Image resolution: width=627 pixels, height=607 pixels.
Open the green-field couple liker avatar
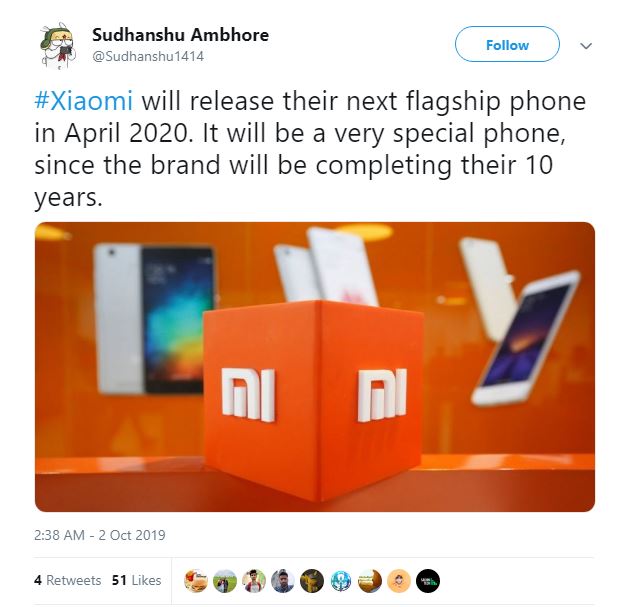pos(225,580)
